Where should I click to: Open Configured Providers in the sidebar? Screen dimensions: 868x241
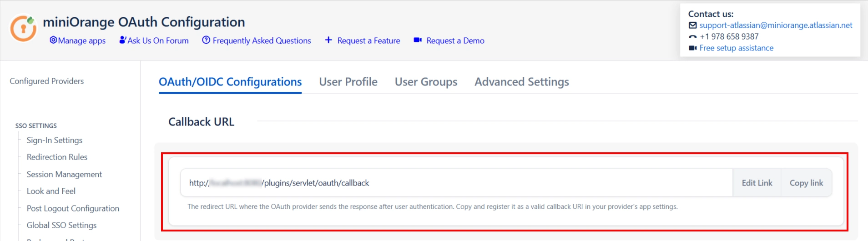point(47,81)
